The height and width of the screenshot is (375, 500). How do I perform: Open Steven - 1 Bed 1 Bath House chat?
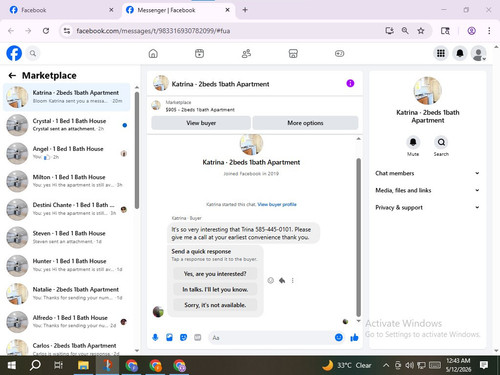click(67, 237)
